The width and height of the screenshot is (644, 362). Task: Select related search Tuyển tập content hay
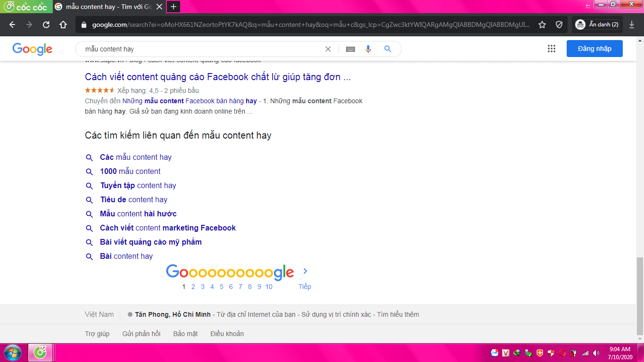[x=138, y=186]
